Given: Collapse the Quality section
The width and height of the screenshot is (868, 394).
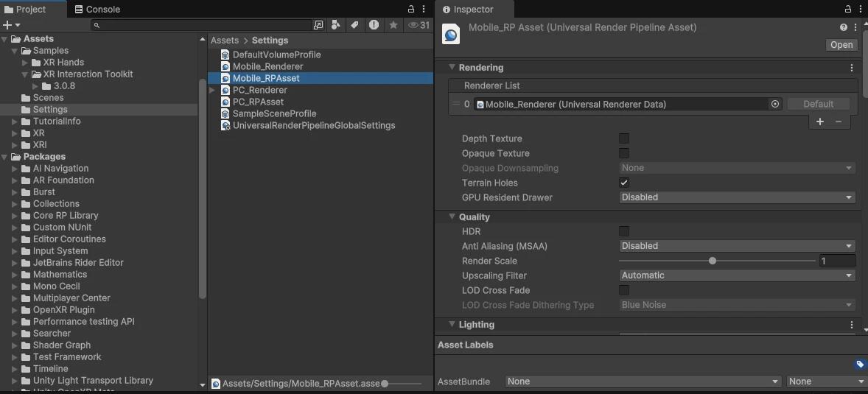Looking at the screenshot, I should click(452, 217).
